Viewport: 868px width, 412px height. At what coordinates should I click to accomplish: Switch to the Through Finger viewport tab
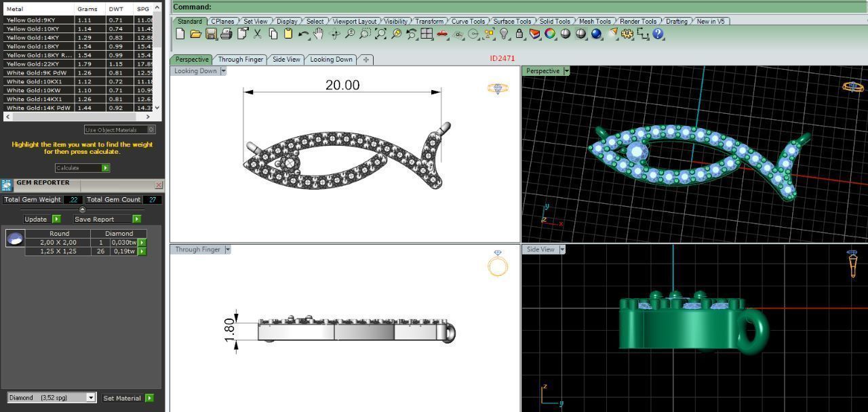pyautogui.click(x=240, y=59)
